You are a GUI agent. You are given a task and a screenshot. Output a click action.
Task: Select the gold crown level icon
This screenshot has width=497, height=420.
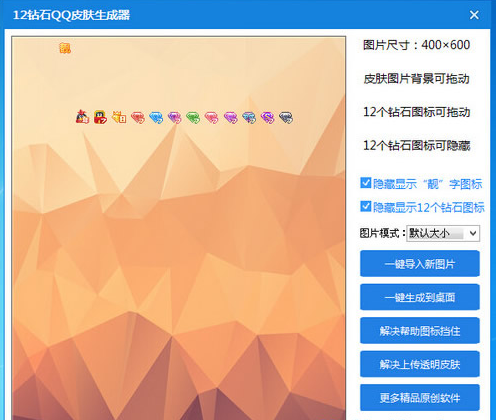pyautogui.click(x=119, y=117)
